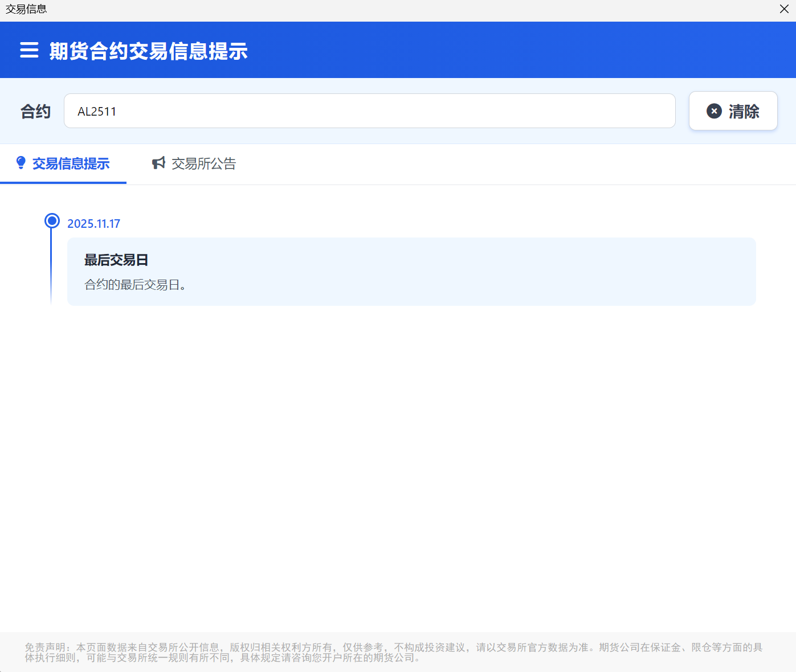
Task: Select the 交易信息提示 tab label
Action: (x=71, y=164)
